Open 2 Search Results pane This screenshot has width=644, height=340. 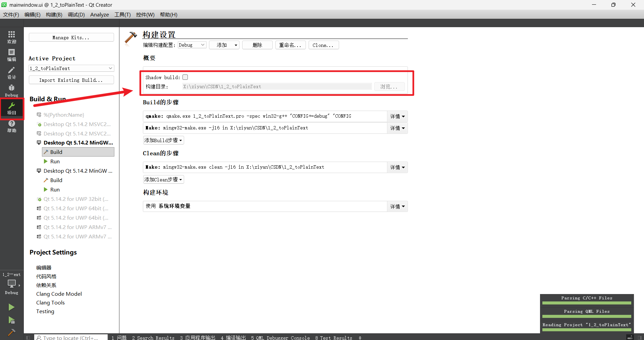pyautogui.click(x=153, y=338)
